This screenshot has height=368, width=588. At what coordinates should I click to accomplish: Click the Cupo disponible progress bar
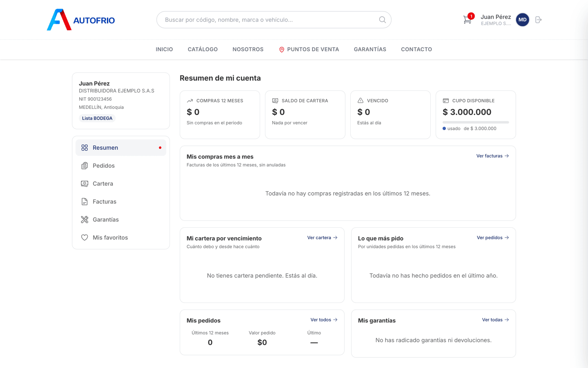click(x=476, y=122)
